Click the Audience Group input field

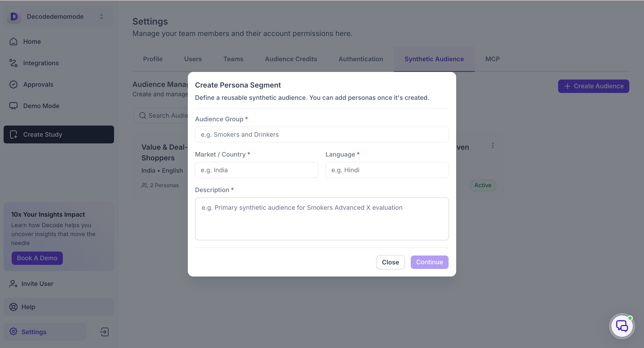(x=322, y=134)
